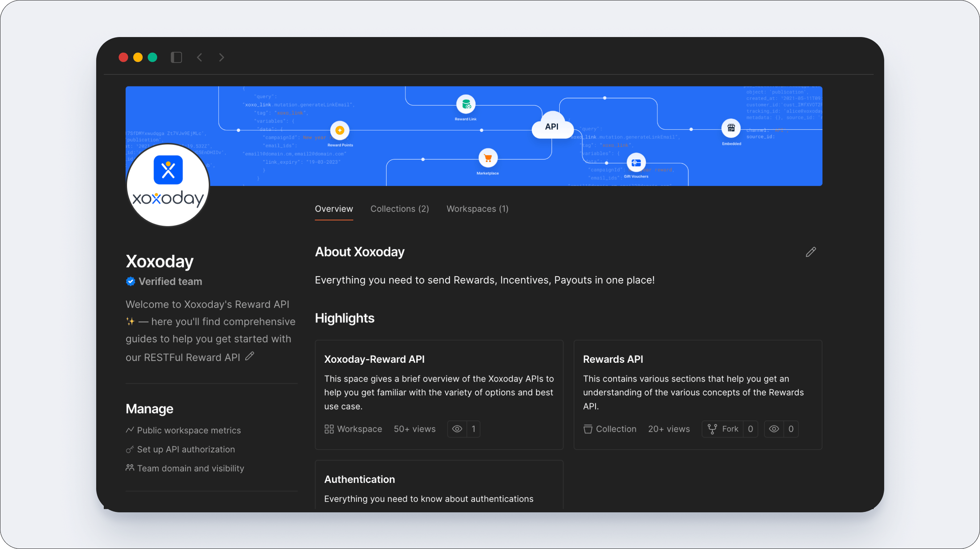Click the "About Xoxoday" heading
The width and height of the screenshot is (980, 549).
tap(359, 252)
